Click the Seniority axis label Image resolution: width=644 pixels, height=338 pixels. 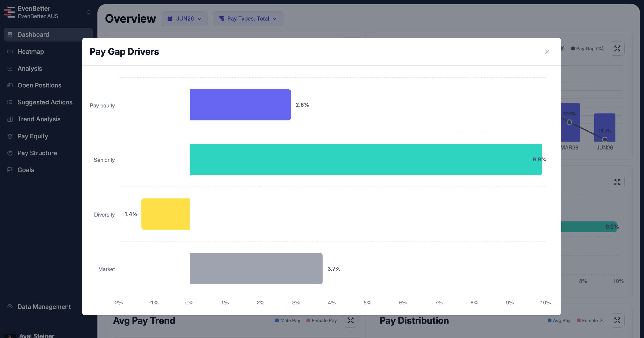coord(104,160)
